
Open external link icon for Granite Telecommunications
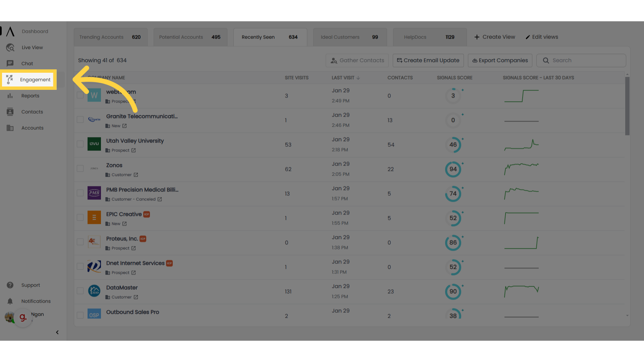tap(124, 126)
